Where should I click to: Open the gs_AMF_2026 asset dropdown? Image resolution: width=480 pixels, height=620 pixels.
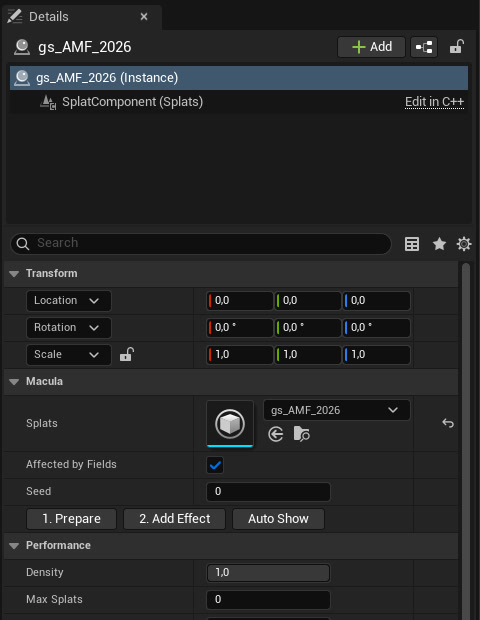click(x=336, y=410)
